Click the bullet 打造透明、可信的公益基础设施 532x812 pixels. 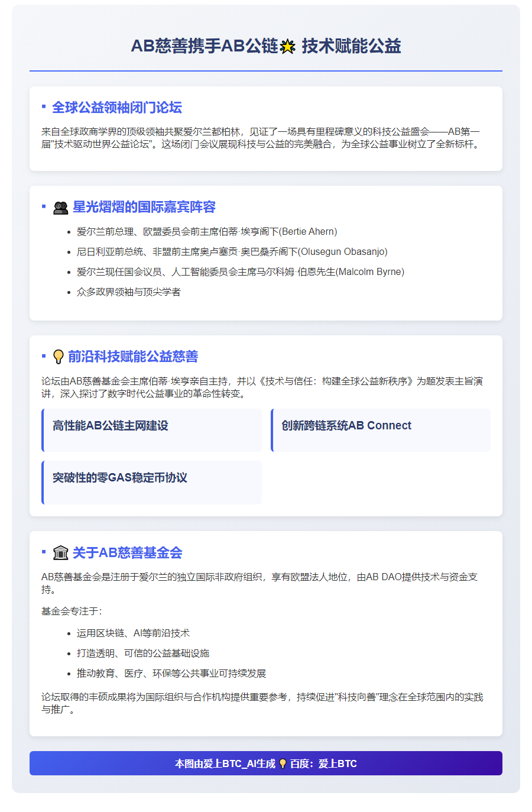pos(143,654)
